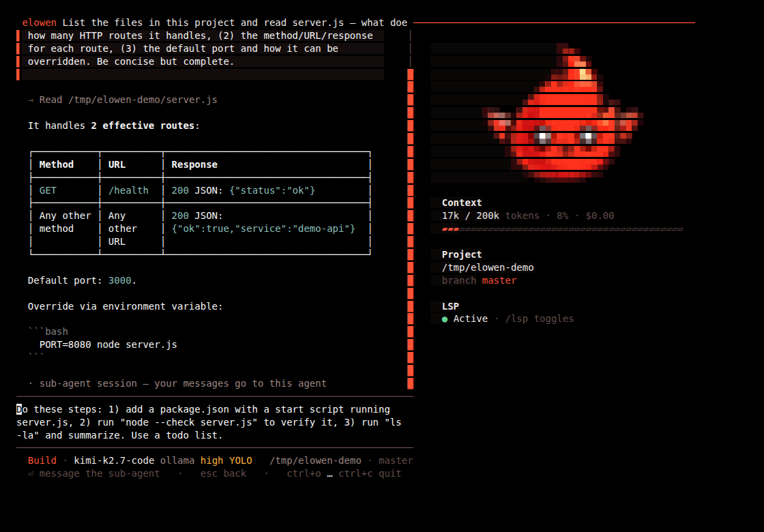This screenshot has height=532, width=764.
Task: Click the 'ollama' provider label
Action: 177,461
